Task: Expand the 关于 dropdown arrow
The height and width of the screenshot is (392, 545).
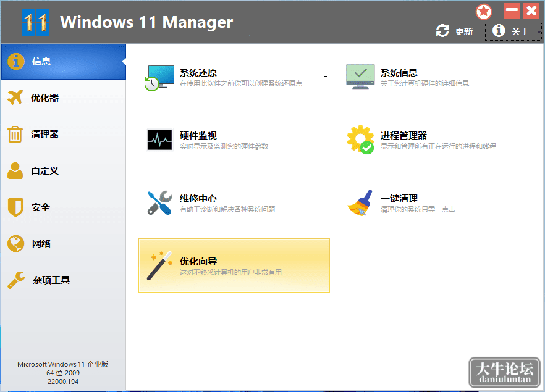Action: pos(538,32)
